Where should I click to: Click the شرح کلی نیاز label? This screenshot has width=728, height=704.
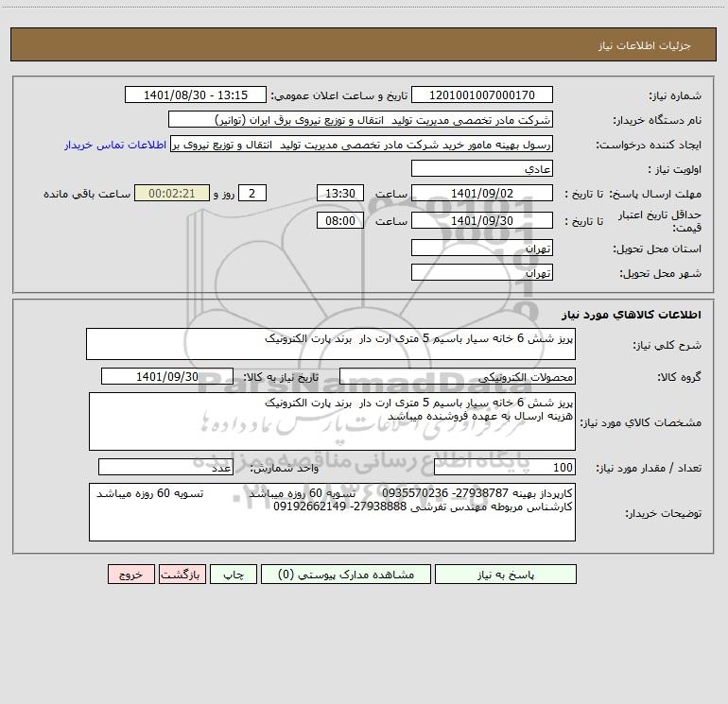click(x=667, y=345)
